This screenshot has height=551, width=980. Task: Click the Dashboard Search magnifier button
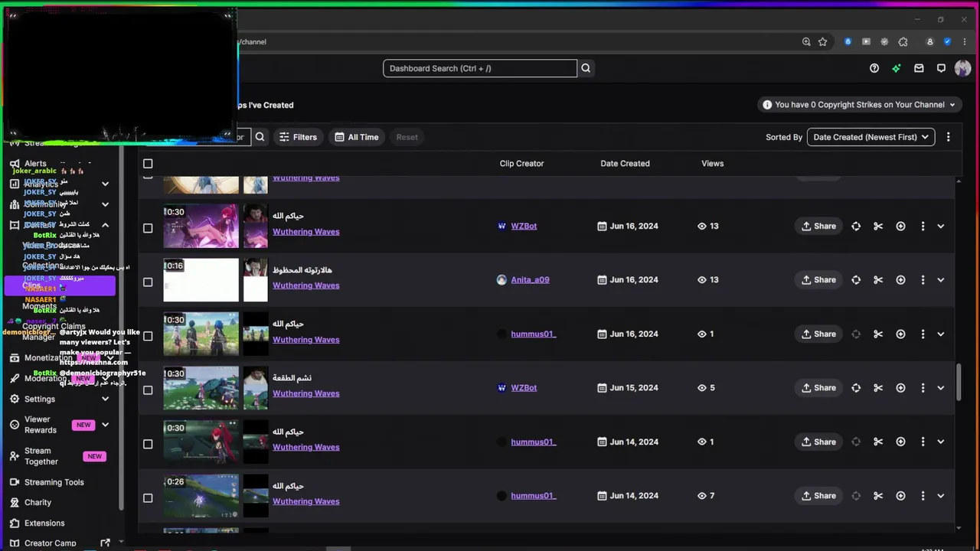586,68
